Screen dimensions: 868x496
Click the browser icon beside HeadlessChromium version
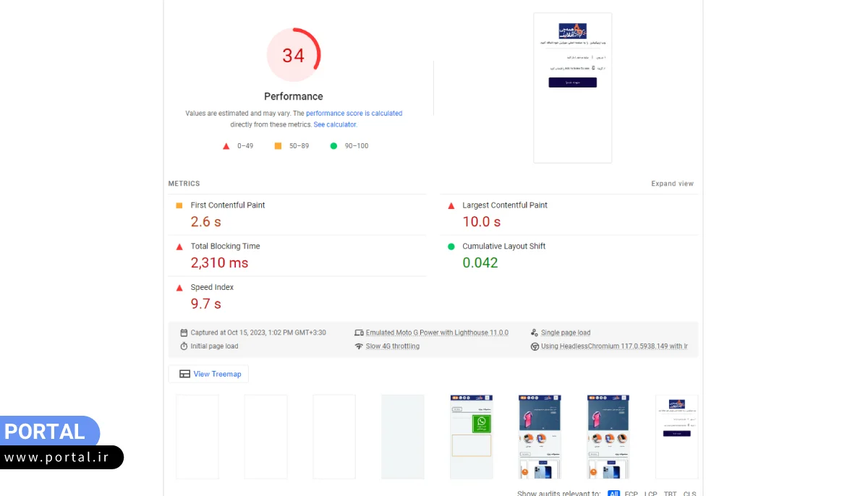pos(535,346)
